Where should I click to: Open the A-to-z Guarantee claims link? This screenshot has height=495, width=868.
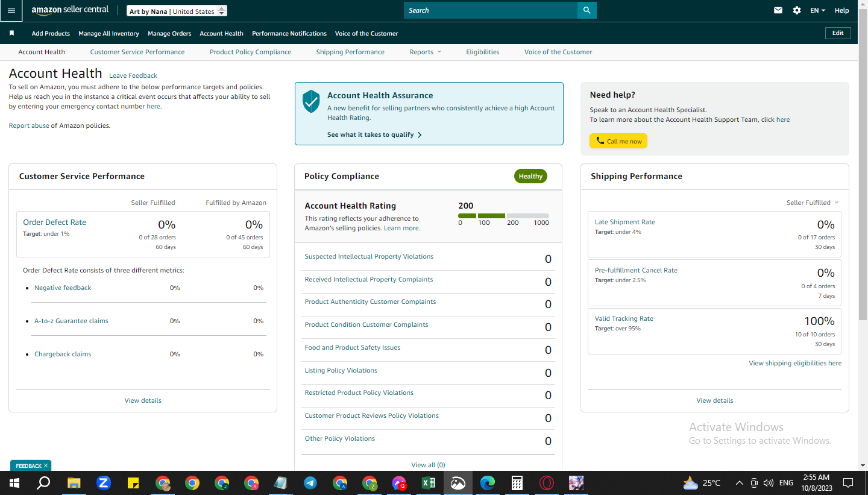coord(71,321)
